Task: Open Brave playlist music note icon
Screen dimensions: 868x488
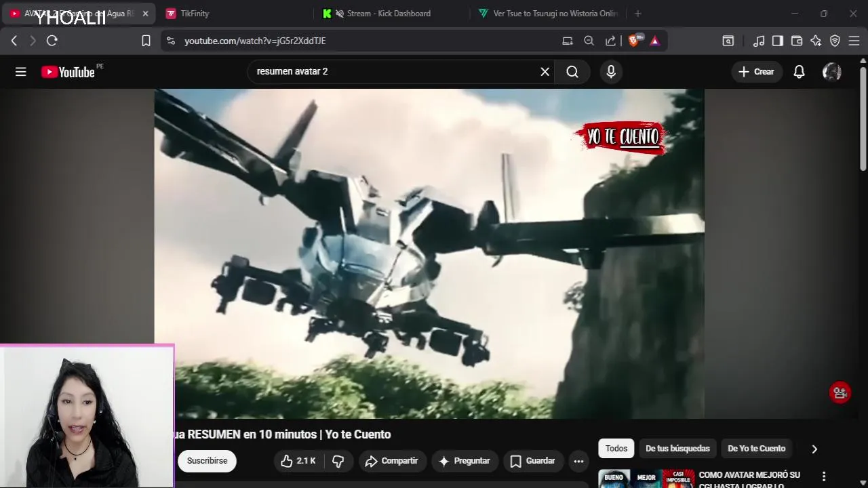Action: coord(759,41)
